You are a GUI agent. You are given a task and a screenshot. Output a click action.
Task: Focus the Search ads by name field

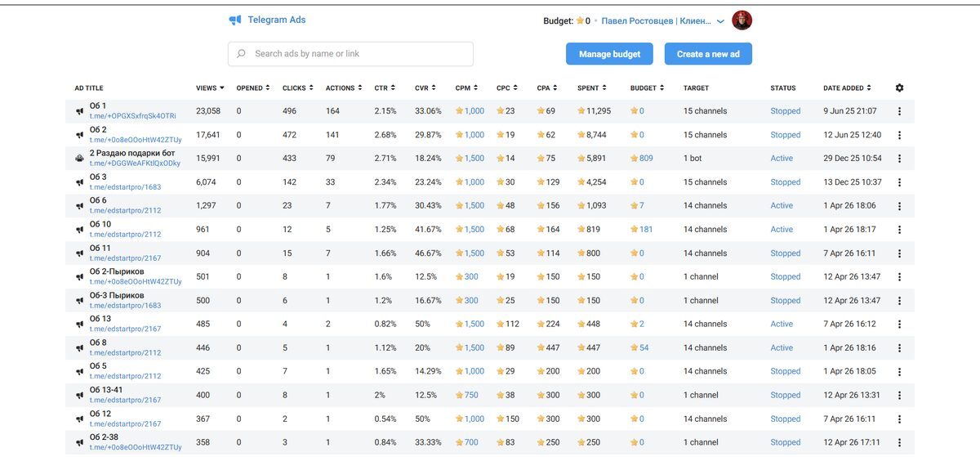(350, 54)
